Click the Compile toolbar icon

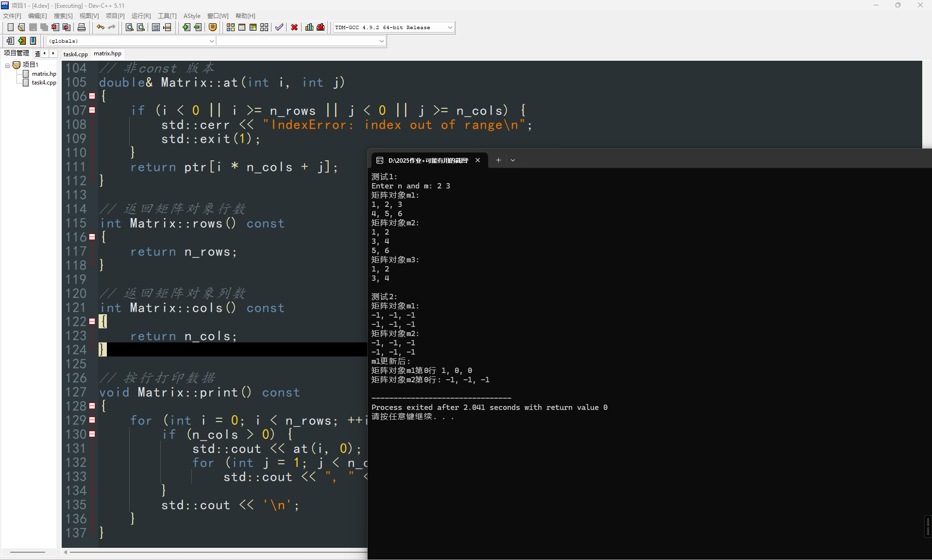click(231, 27)
